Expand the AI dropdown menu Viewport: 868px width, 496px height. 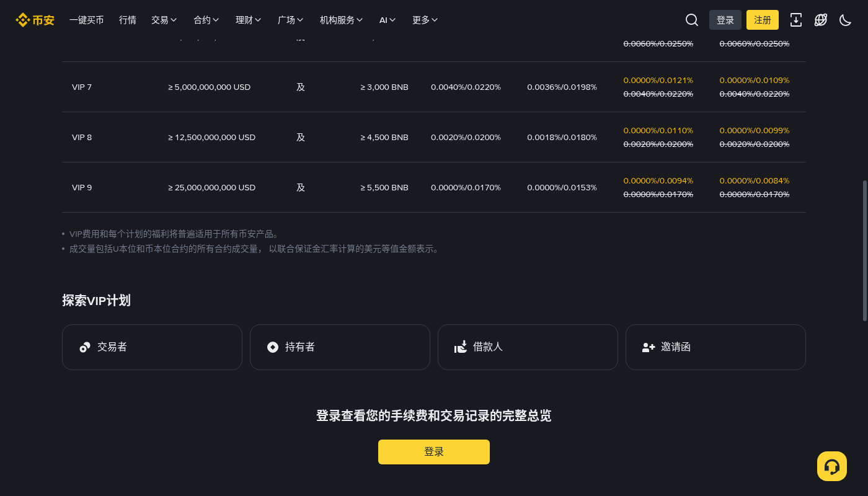pos(387,20)
